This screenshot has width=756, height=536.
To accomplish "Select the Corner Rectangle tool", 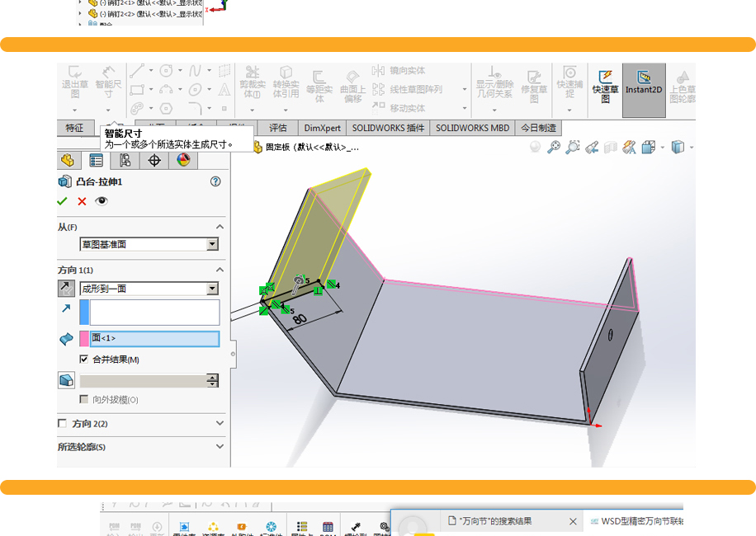I will tap(137, 90).
